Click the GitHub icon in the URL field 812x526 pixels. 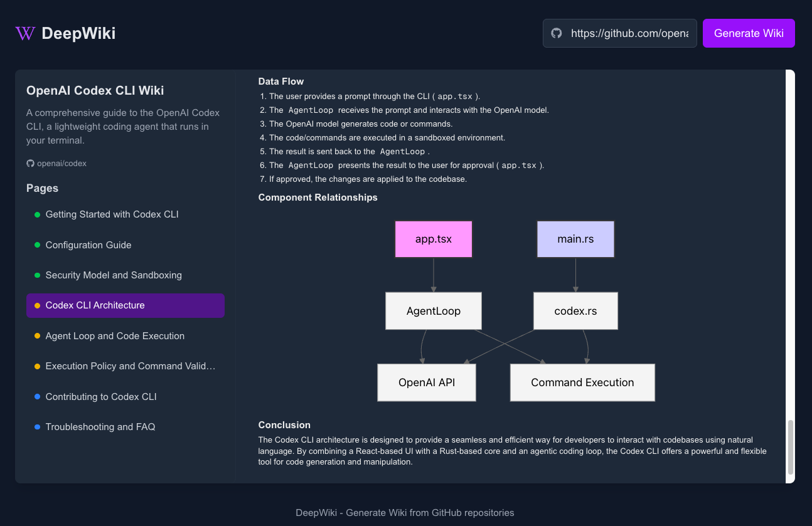coord(556,33)
